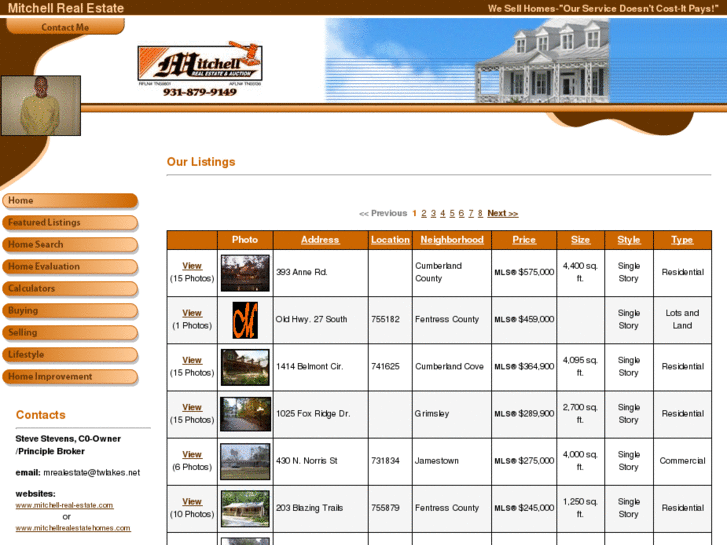
Task: Open Featured Listings in sidebar
Action: click(70, 223)
